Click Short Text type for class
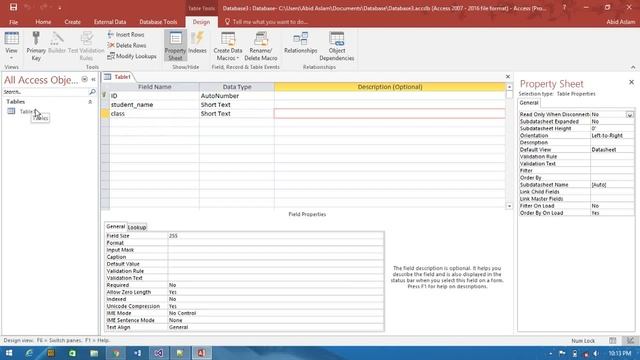This screenshot has width=640, height=360. [x=237, y=114]
